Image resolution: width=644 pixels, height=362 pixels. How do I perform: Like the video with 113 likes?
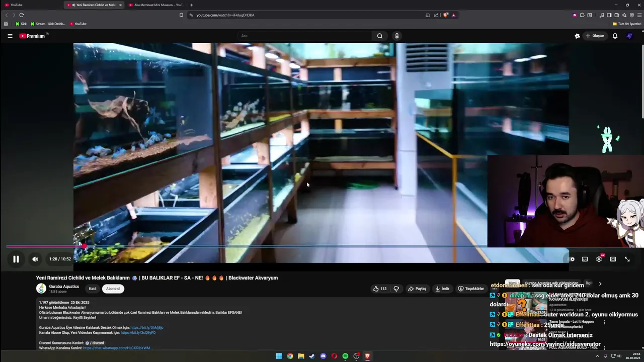coord(380,289)
